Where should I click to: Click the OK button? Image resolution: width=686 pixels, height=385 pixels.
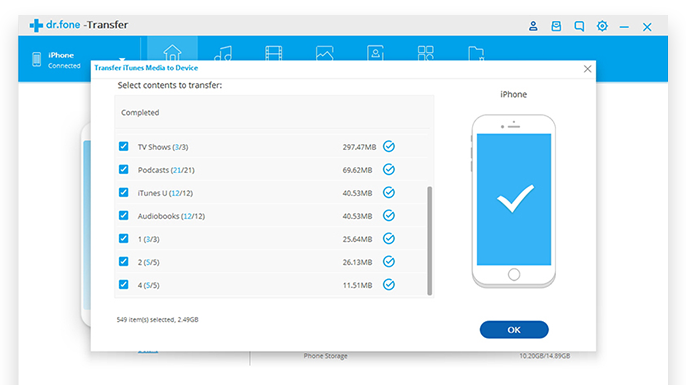514,330
